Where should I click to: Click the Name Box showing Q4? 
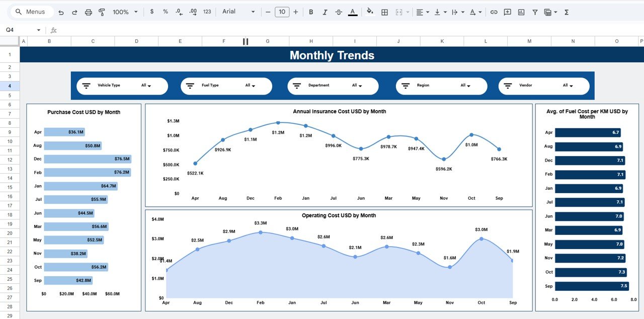(15, 30)
